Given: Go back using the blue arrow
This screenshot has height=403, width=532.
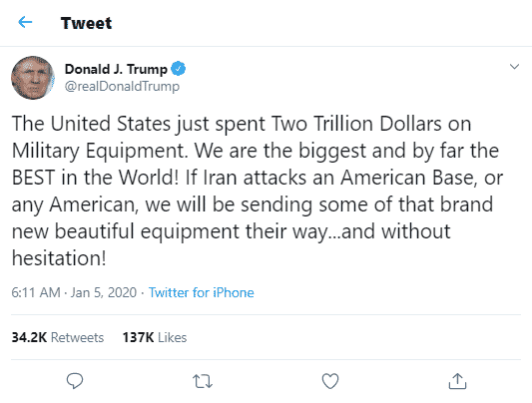Looking at the screenshot, I should coord(25,22).
